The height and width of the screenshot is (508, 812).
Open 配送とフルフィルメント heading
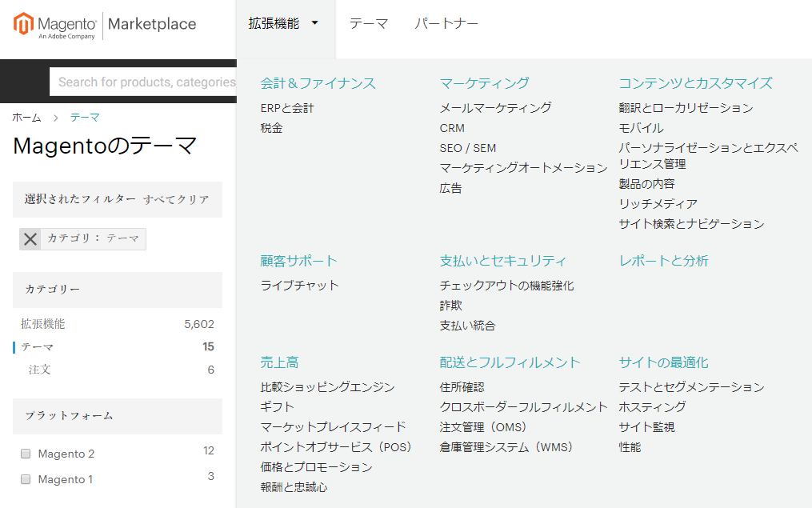tap(510, 362)
